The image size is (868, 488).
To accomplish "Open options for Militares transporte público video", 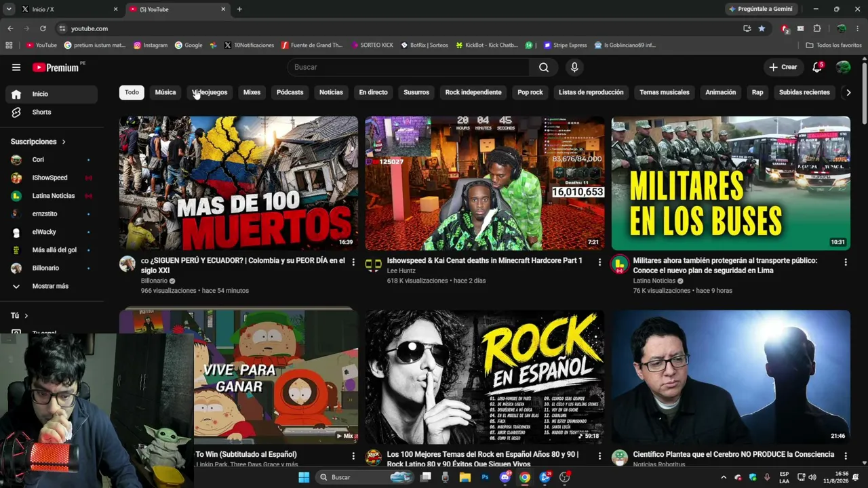I will [846, 262].
